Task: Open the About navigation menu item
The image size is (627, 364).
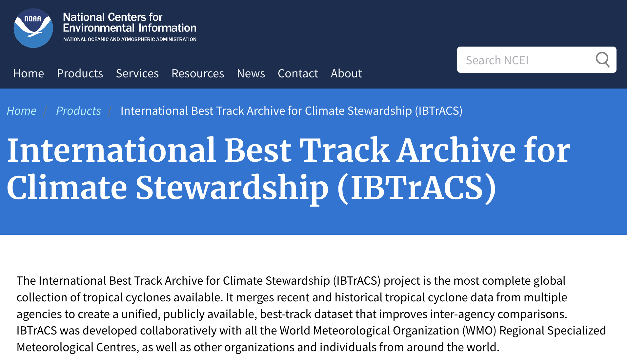Action: 346,73
